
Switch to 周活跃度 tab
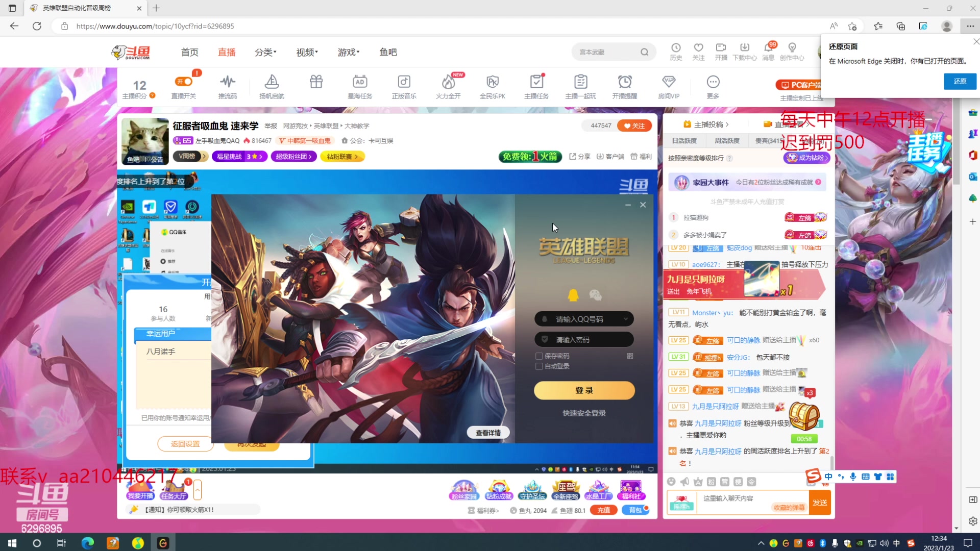point(727,141)
